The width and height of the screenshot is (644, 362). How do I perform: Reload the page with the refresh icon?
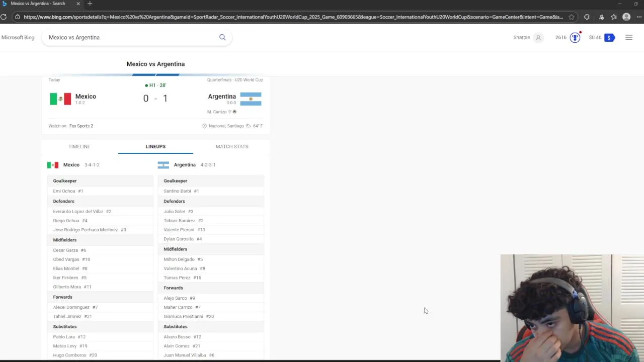tap(4, 17)
